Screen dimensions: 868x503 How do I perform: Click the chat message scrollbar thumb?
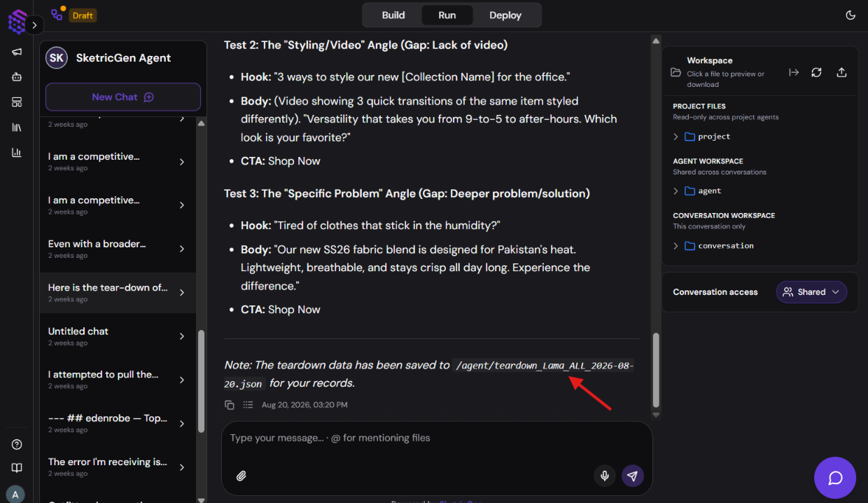[x=656, y=370]
